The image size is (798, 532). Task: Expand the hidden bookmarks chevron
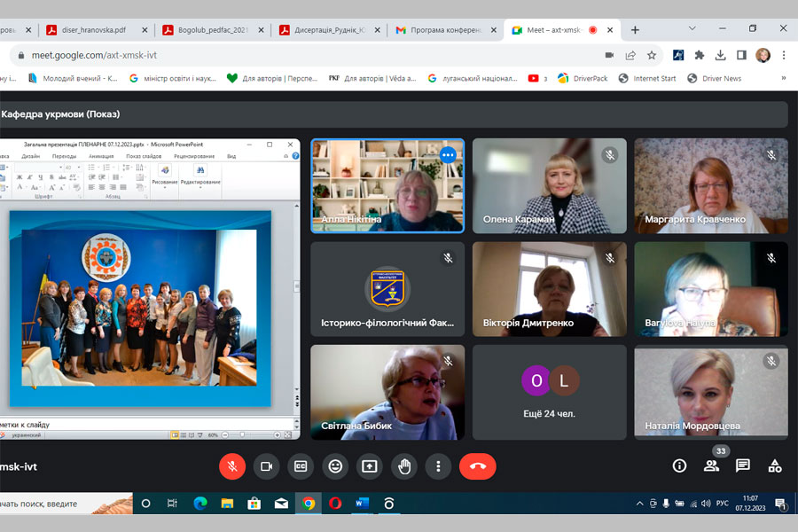tap(783, 78)
